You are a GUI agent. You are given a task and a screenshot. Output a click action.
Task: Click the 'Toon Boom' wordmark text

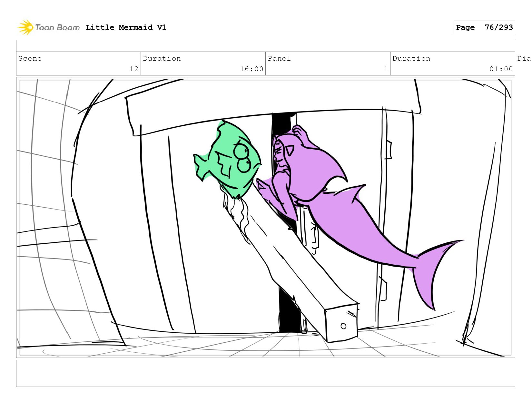pos(57,27)
